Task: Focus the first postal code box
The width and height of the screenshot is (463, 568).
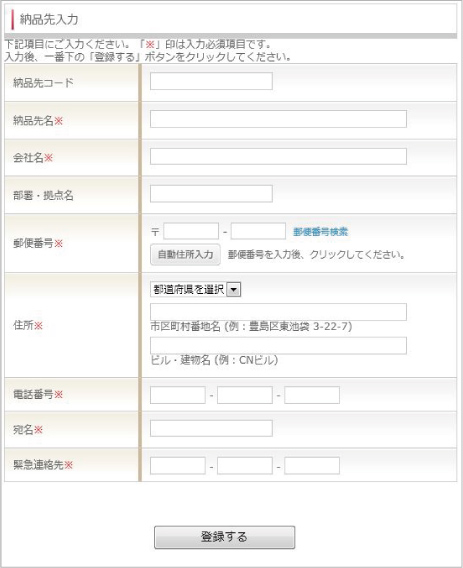Action: tap(191, 231)
